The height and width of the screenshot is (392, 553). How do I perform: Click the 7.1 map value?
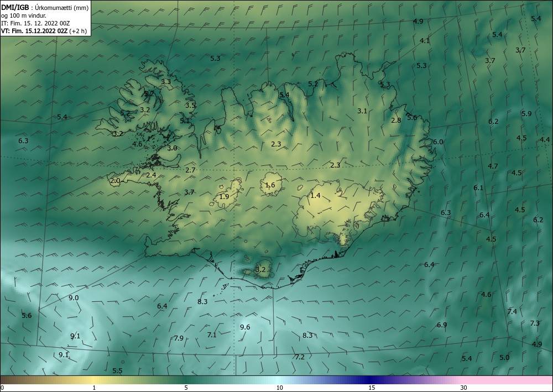tap(212, 335)
